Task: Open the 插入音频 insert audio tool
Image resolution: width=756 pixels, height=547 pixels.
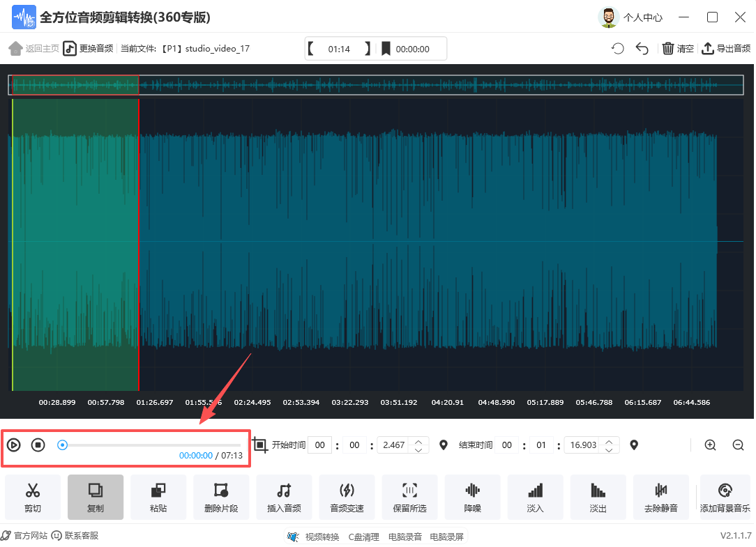Action: [x=284, y=498]
